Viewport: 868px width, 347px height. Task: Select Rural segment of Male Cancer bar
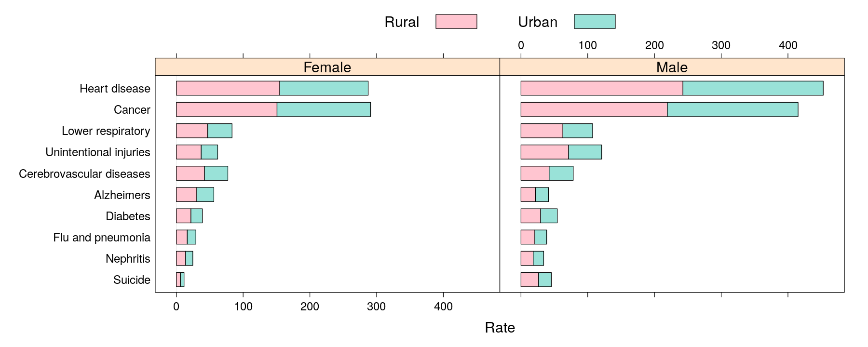(594, 109)
